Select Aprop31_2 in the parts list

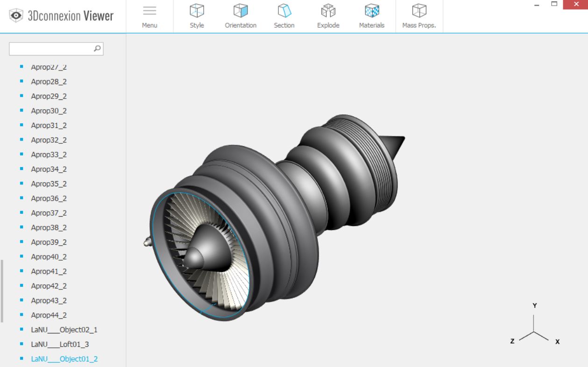pyautogui.click(x=49, y=125)
